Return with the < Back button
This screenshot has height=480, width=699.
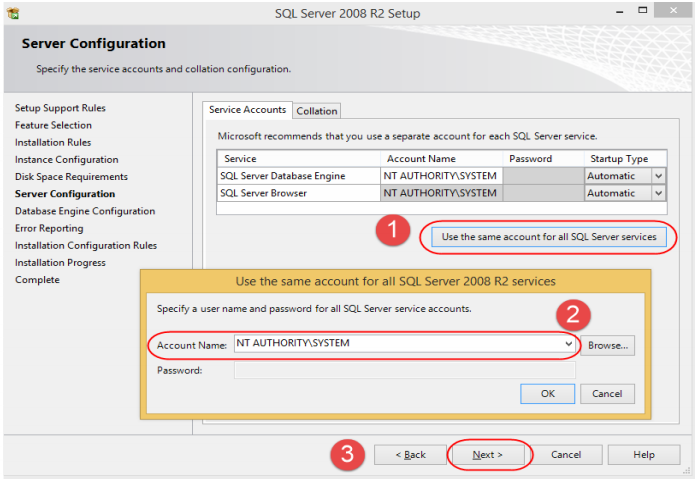[410, 455]
